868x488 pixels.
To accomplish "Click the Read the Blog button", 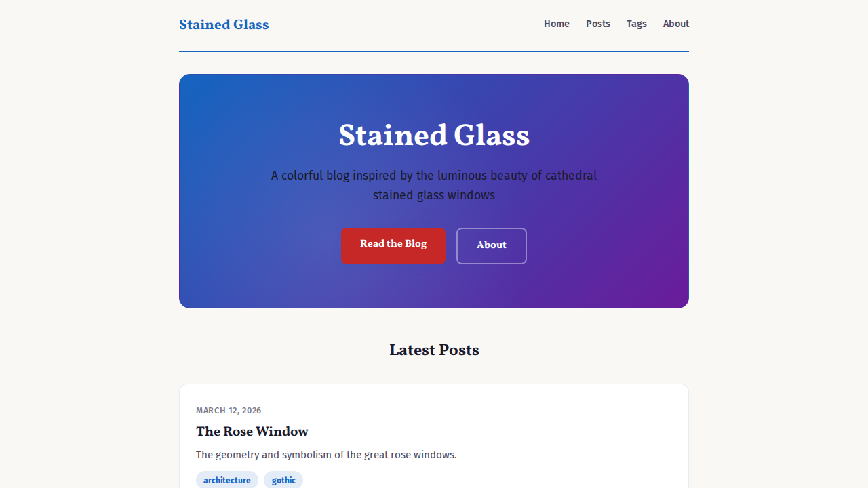I will 393,245.
